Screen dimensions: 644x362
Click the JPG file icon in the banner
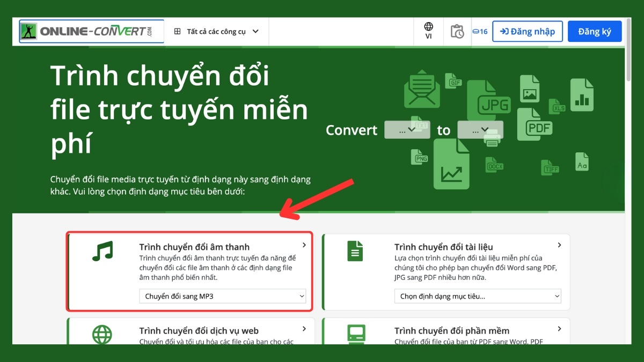pyautogui.click(x=489, y=100)
